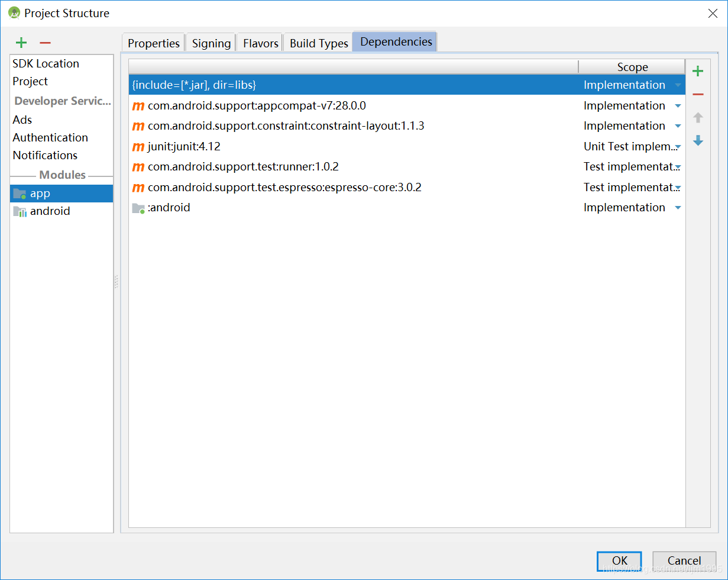The height and width of the screenshot is (580, 728).
Task: Select com.android.support:appcompat-v7:28.0.0 row
Action: [407, 106]
